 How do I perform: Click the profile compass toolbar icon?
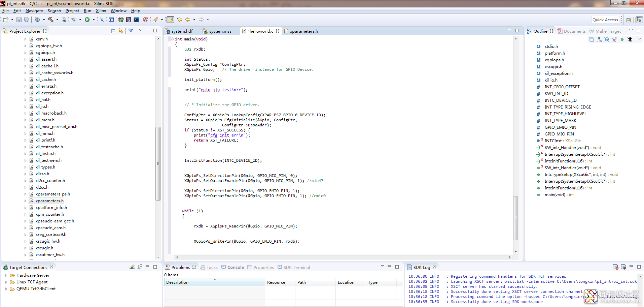(37, 20)
